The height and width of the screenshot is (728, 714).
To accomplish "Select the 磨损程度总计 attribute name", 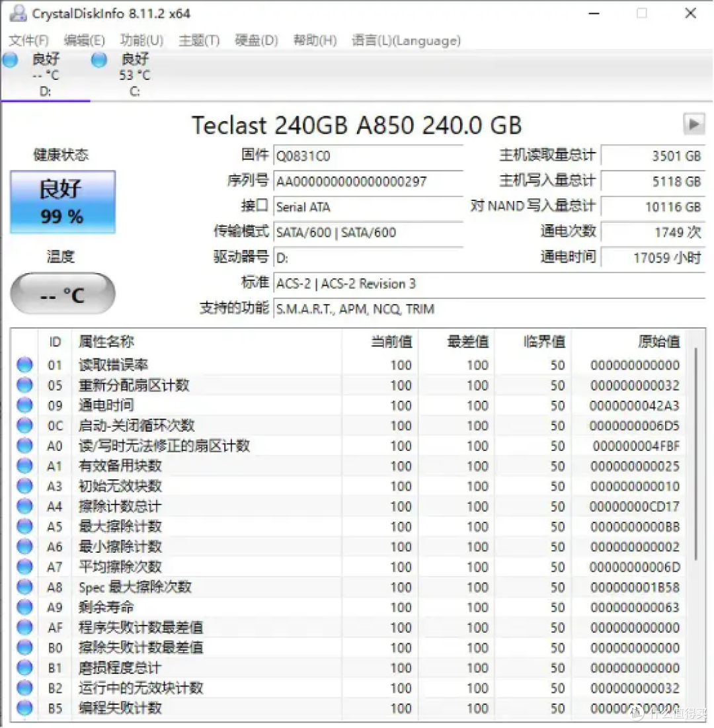I will coord(120,668).
